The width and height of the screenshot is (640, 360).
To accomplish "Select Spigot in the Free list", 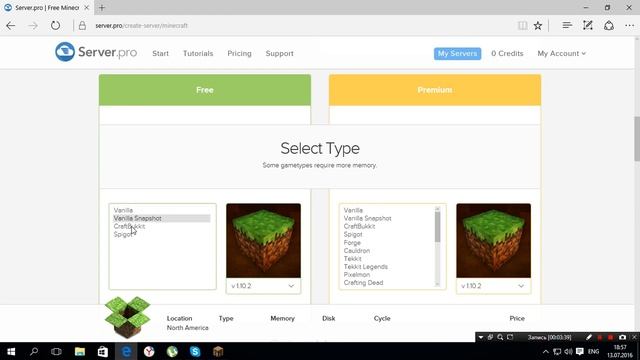I will pos(123,234).
